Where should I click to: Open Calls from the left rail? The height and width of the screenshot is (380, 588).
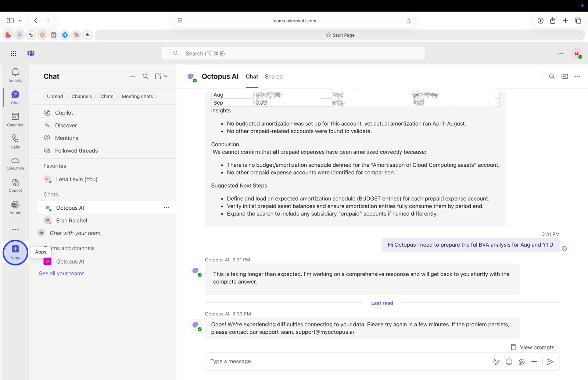click(15, 141)
